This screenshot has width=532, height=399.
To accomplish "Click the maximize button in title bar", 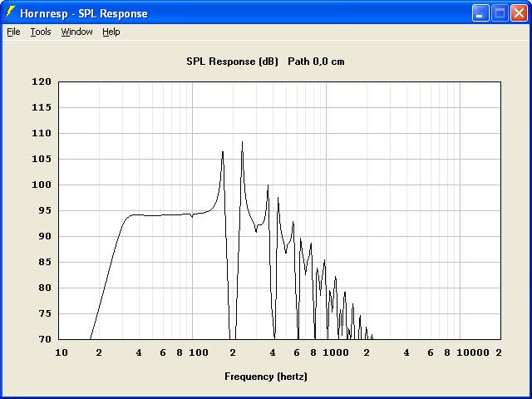I will click(x=500, y=13).
